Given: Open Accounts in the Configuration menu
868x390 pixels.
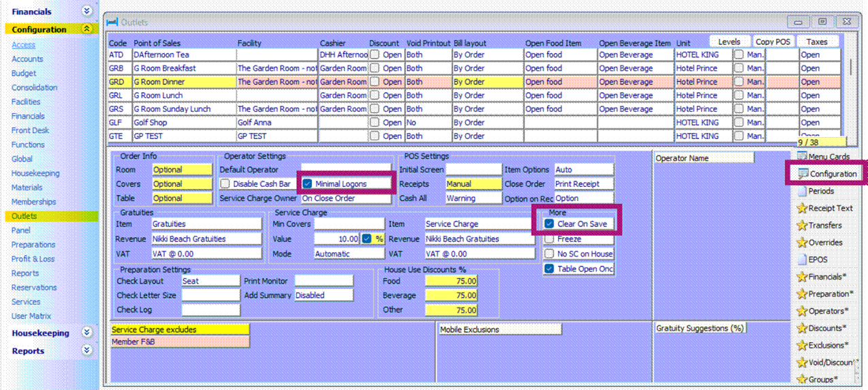Looking at the screenshot, I should pyautogui.click(x=27, y=59).
